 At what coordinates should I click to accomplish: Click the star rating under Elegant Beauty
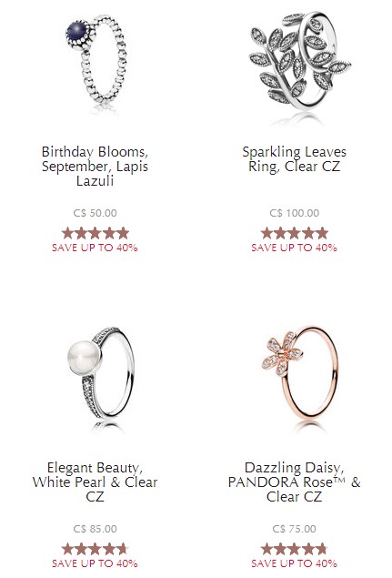pyautogui.click(x=95, y=549)
